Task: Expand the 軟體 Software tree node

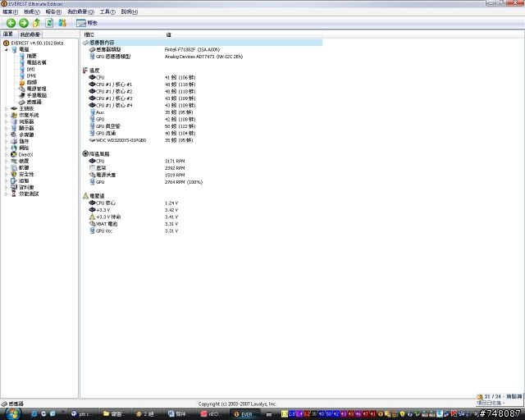Action: tap(6, 167)
